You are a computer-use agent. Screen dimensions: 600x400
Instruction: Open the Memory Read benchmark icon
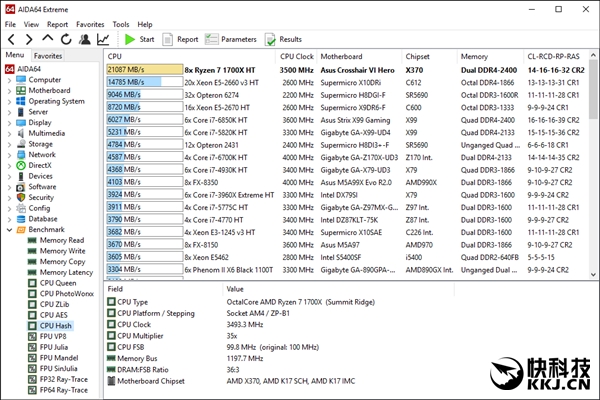32,240
